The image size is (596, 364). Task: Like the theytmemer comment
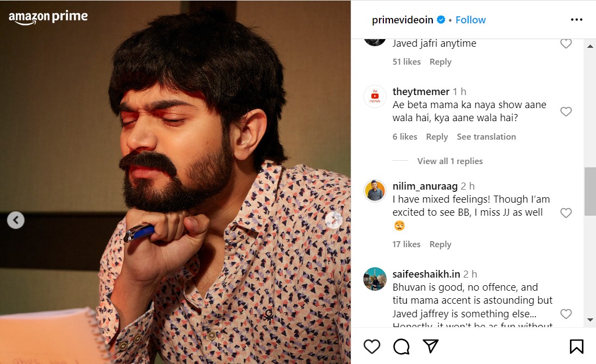566,111
